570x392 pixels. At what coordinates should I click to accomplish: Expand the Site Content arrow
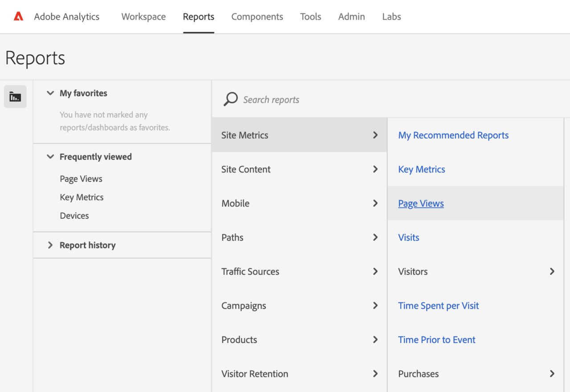[x=375, y=169]
